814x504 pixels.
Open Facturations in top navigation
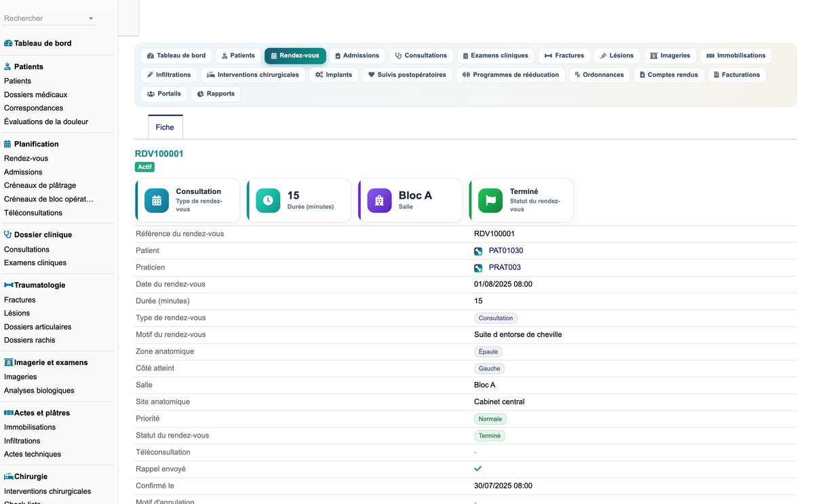point(737,75)
